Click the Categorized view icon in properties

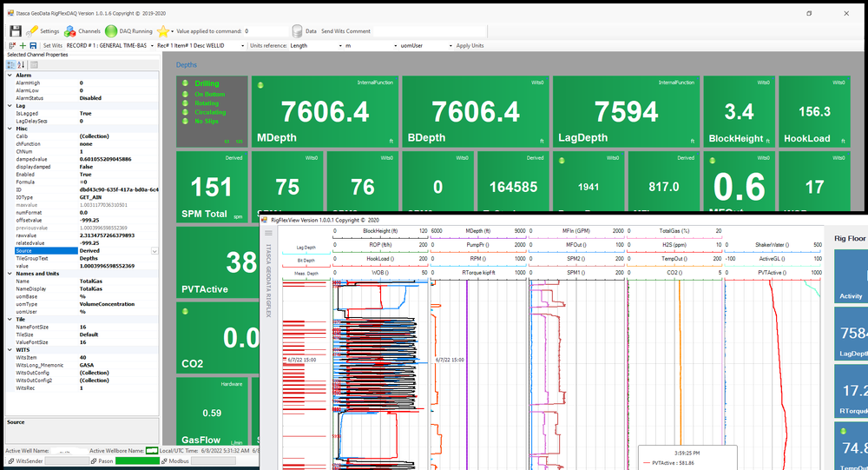pyautogui.click(x=10, y=65)
